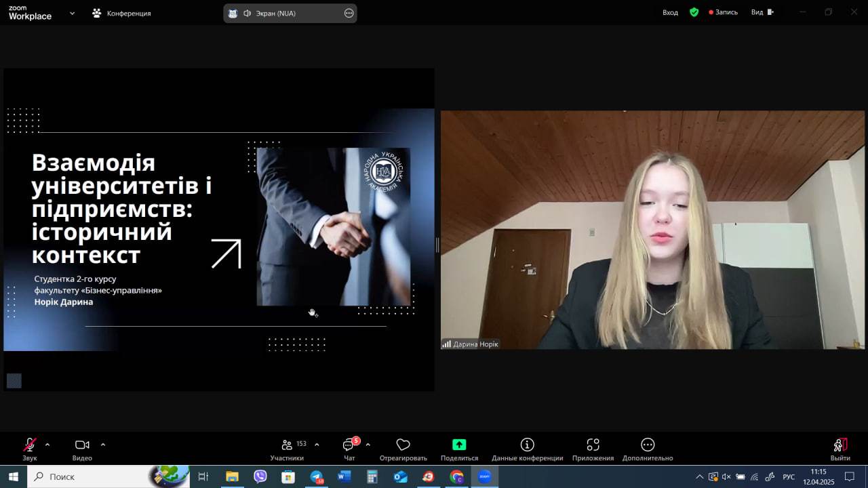Open the Вид view layout menu
The width and height of the screenshot is (868, 488).
point(762,12)
